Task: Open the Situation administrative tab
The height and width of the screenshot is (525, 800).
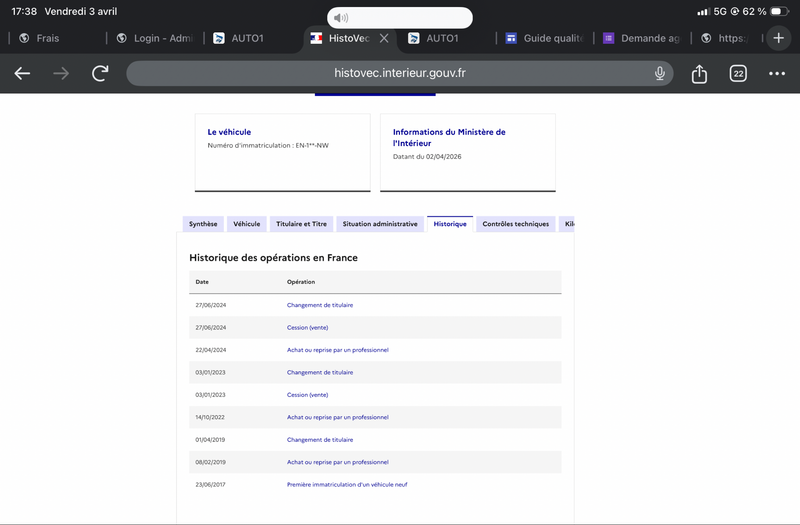Action: tap(380, 224)
